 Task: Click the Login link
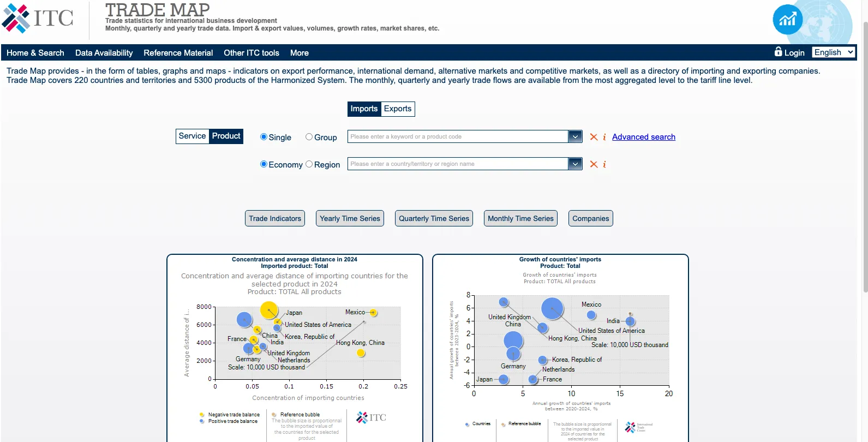tap(794, 53)
